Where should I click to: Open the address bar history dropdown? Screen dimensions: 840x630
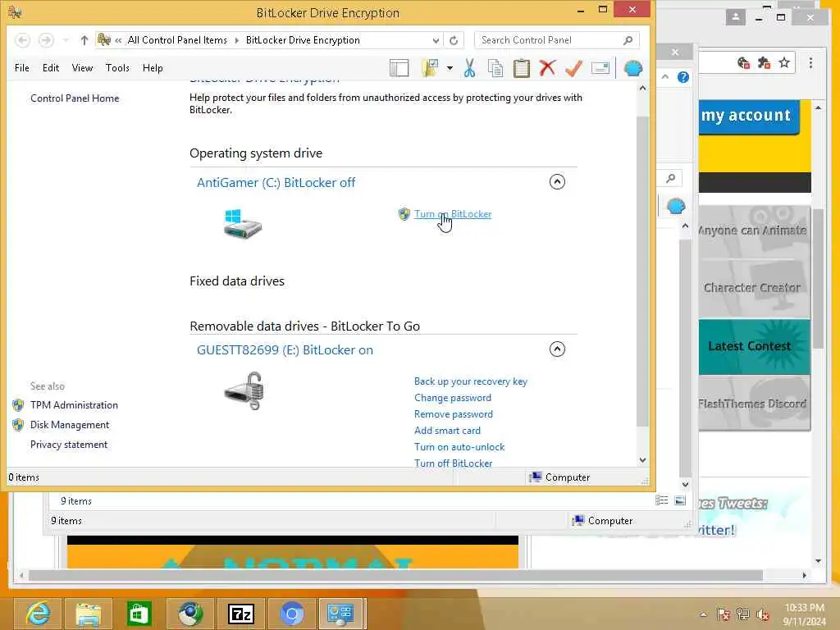pyautogui.click(x=436, y=40)
